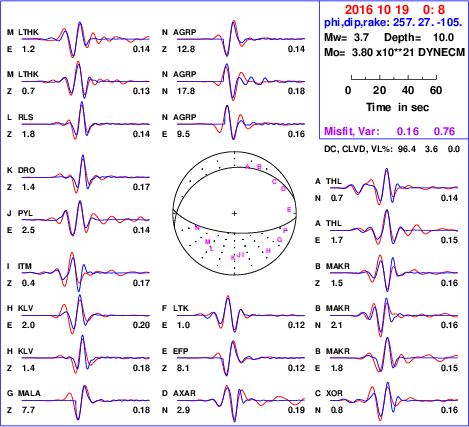Click the 8.1 amplitude value for EFP
The image size is (469, 427).
(183, 368)
